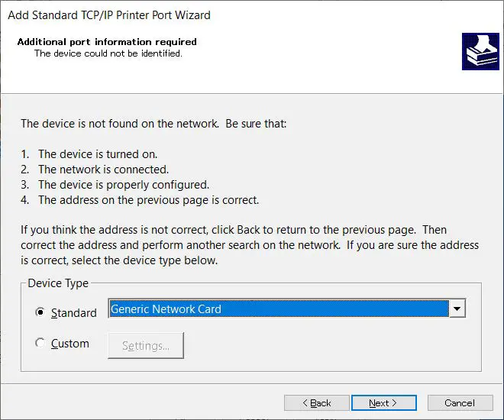Proceed with the Next button
This screenshot has height=420, width=504.
[x=383, y=402]
